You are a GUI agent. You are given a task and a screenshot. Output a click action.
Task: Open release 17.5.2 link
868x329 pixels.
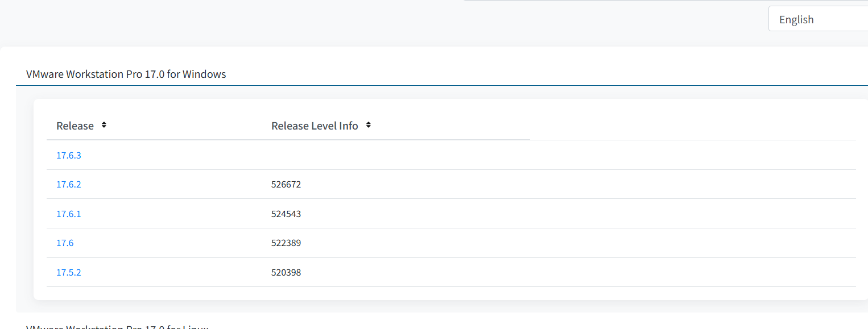pos(69,273)
